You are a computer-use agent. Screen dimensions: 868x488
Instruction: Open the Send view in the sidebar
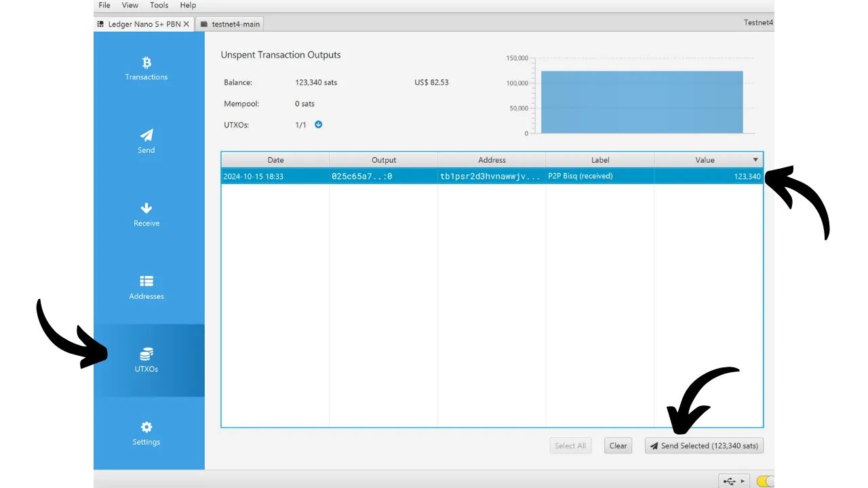pyautogui.click(x=146, y=142)
